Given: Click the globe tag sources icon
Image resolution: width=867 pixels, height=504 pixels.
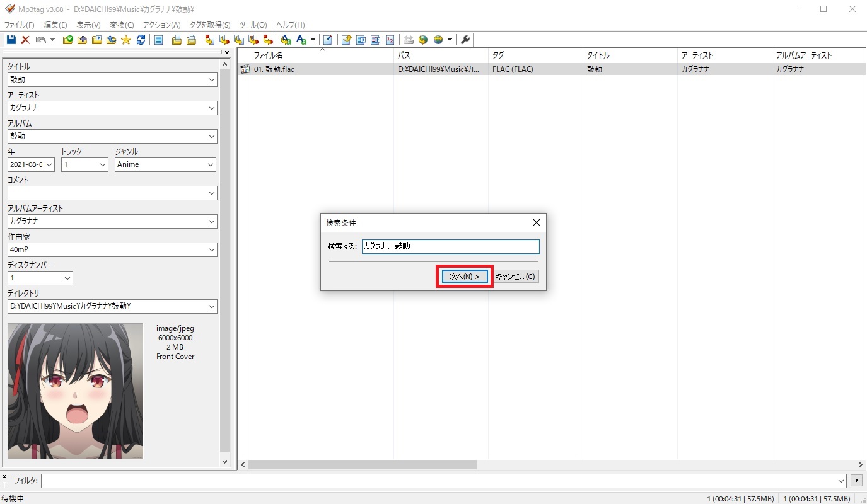Looking at the screenshot, I should pyautogui.click(x=423, y=40).
